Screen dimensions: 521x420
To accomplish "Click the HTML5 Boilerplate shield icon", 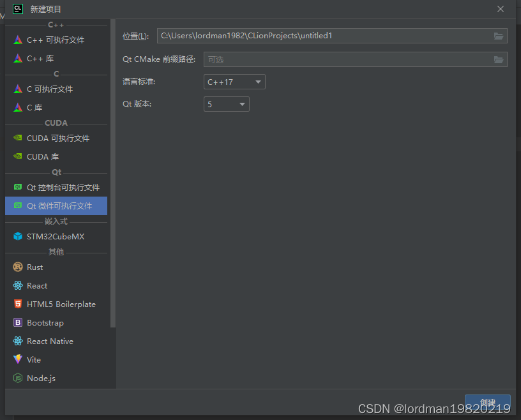I will [18, 304].
